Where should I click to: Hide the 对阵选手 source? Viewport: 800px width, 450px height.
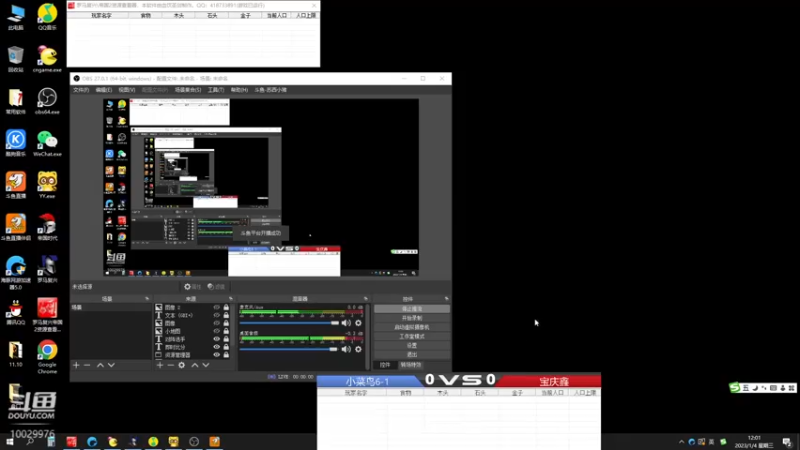[x=217, y=339]
